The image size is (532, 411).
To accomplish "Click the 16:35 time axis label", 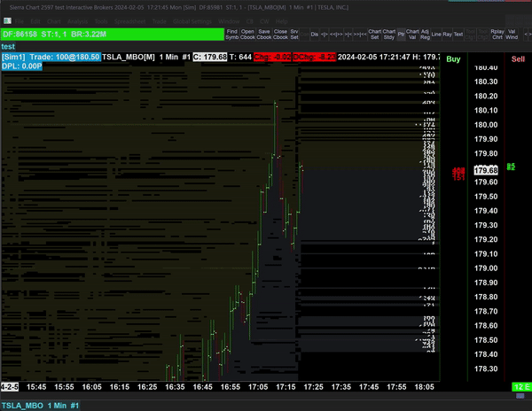I will point(175,387).
